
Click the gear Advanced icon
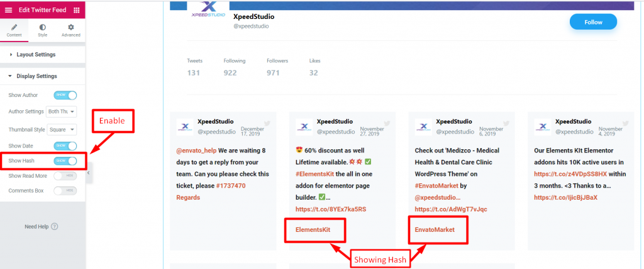point(70,27)
